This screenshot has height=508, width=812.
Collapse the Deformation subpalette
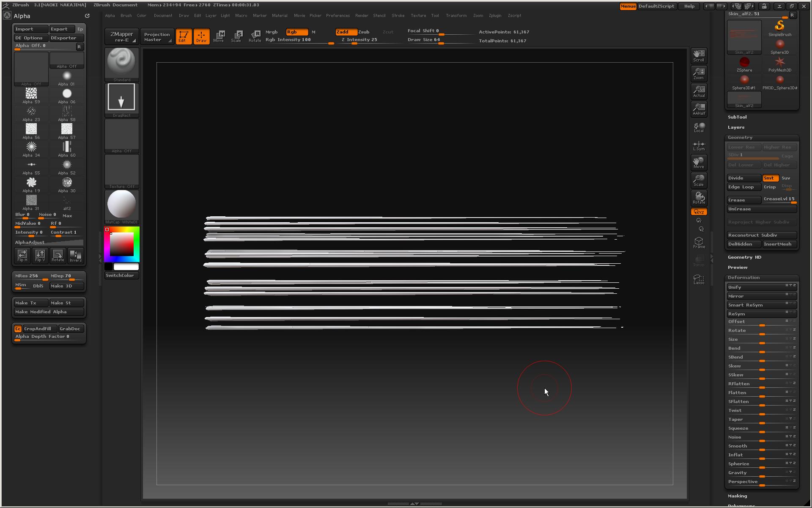[x=744, y=278]
